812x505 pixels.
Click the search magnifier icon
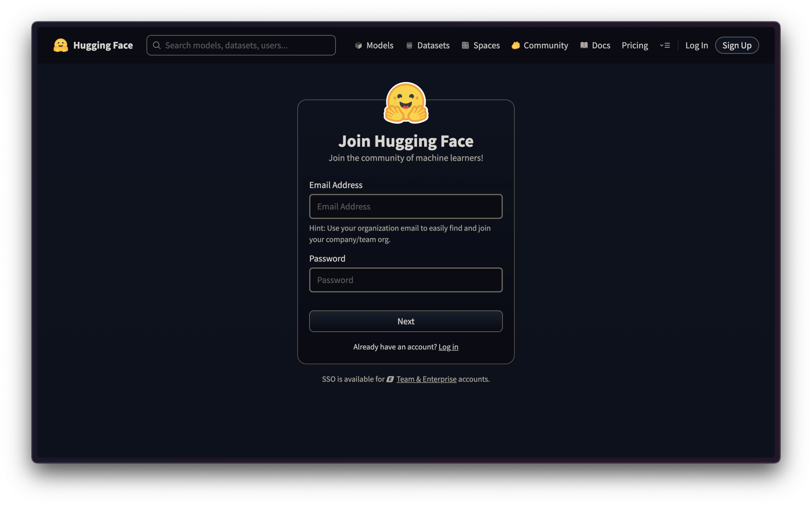157,45
